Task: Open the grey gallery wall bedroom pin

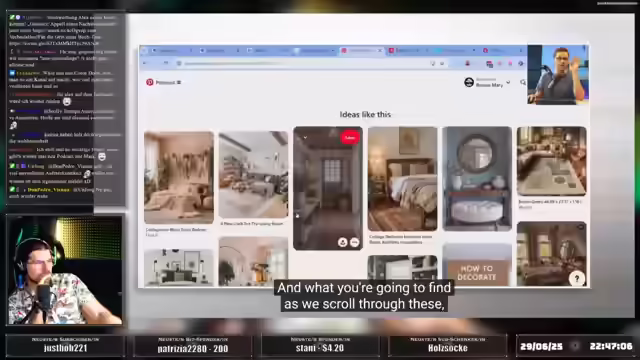Action: [x=179, y=268]
